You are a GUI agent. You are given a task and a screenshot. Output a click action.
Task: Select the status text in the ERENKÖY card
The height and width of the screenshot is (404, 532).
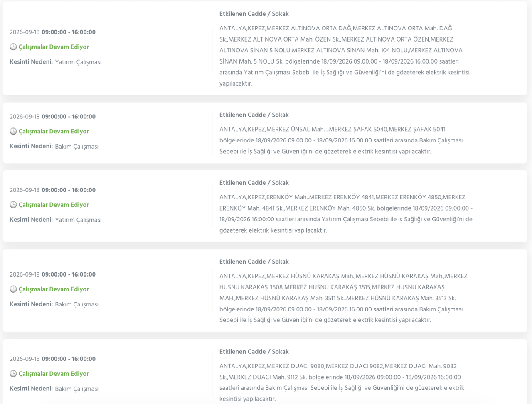[x=54, y=205]
